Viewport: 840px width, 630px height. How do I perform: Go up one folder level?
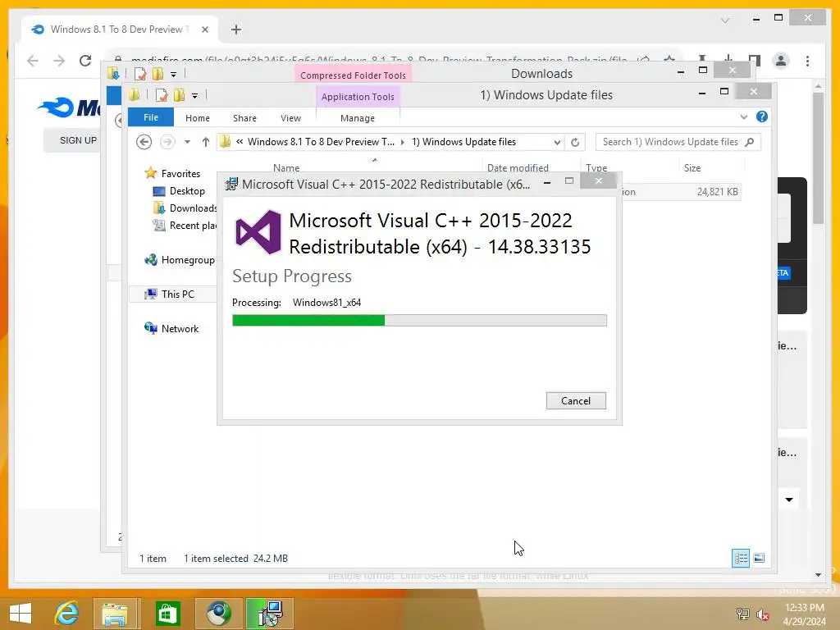(206, 142)
